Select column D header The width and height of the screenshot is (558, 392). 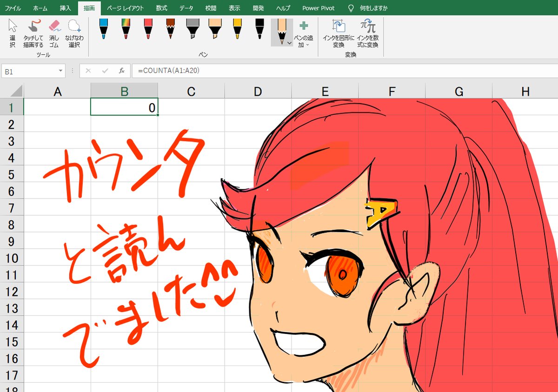pos(258,91)
